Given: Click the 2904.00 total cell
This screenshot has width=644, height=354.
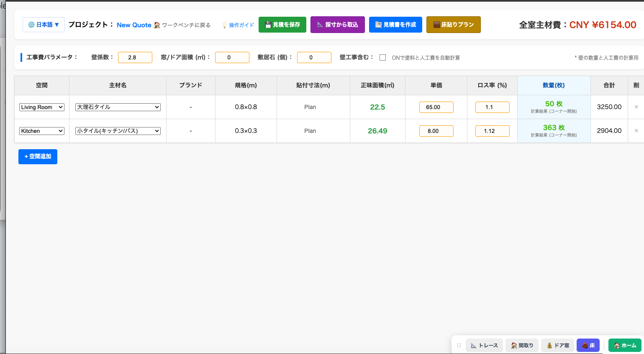Looking at the screenshot, I should coord(609,131).
